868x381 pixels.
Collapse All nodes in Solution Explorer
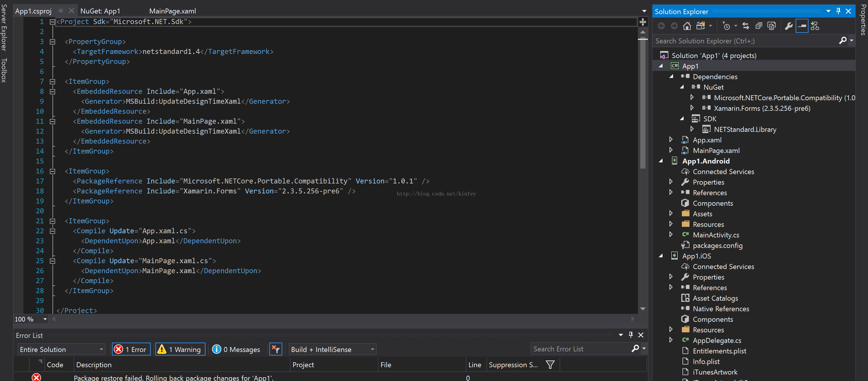pyautogui.click(x=758, y=26)
